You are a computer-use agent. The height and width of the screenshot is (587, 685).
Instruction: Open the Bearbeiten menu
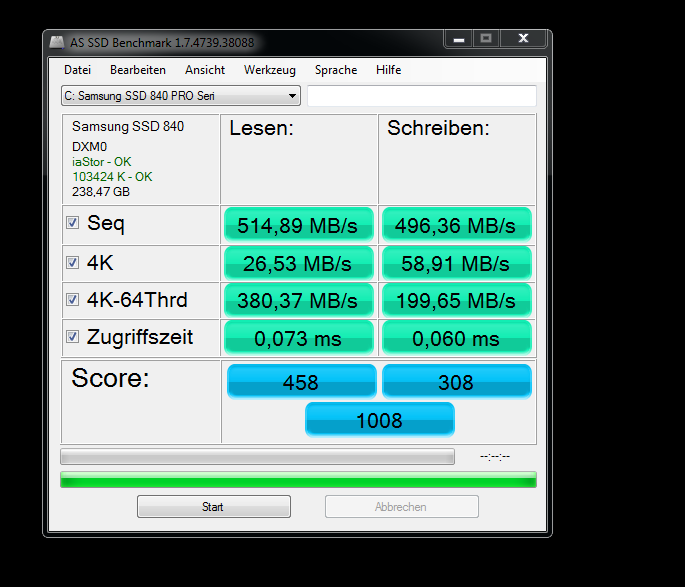coord(138,70)
